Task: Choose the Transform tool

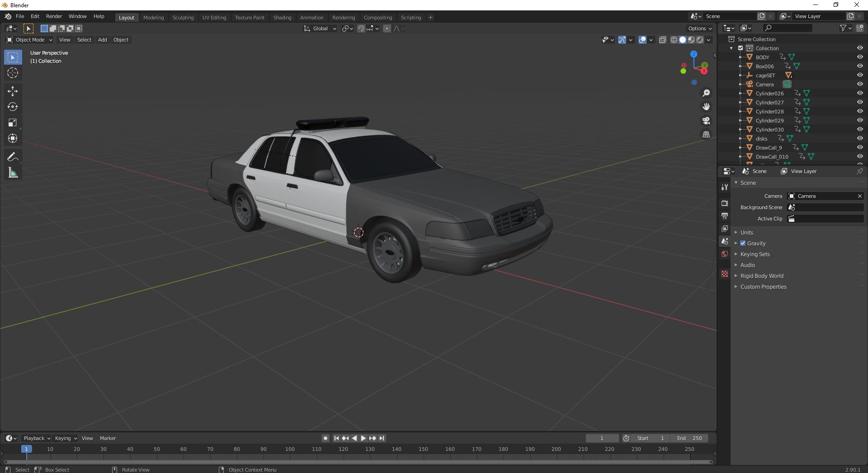Action: click(13, 138)
